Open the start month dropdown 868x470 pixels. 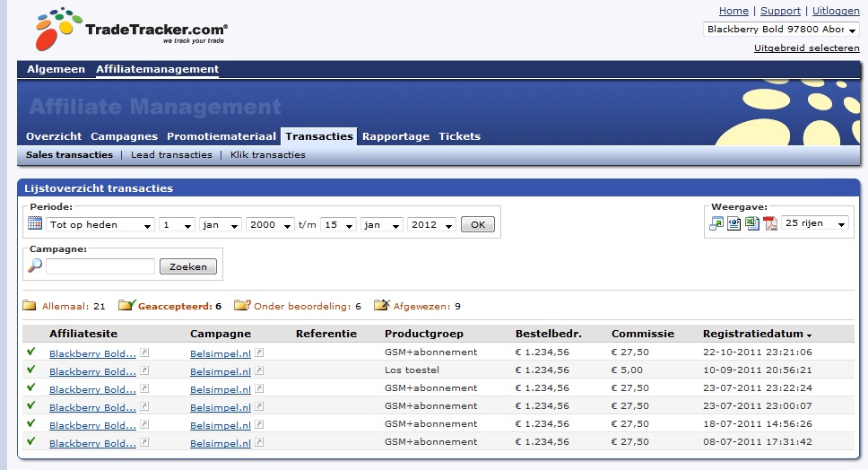click(221, 224)
